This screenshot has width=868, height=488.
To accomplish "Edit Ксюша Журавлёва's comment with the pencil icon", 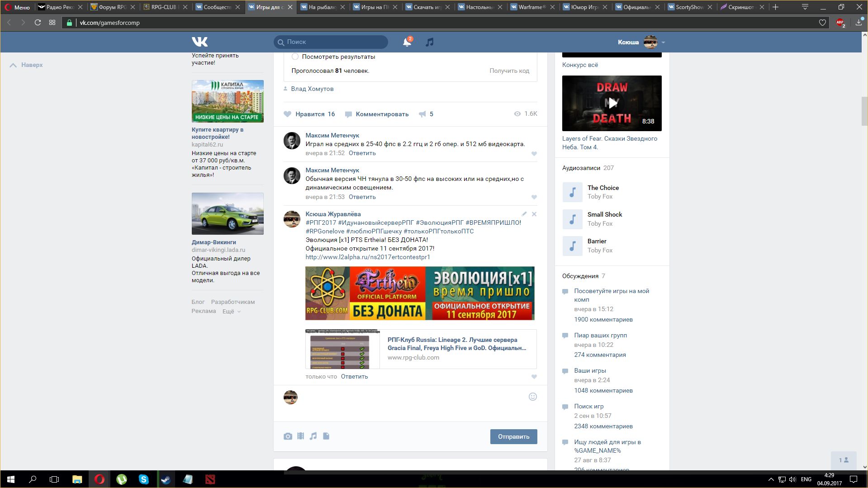I will pyautogui.click(x=524, y=214).
